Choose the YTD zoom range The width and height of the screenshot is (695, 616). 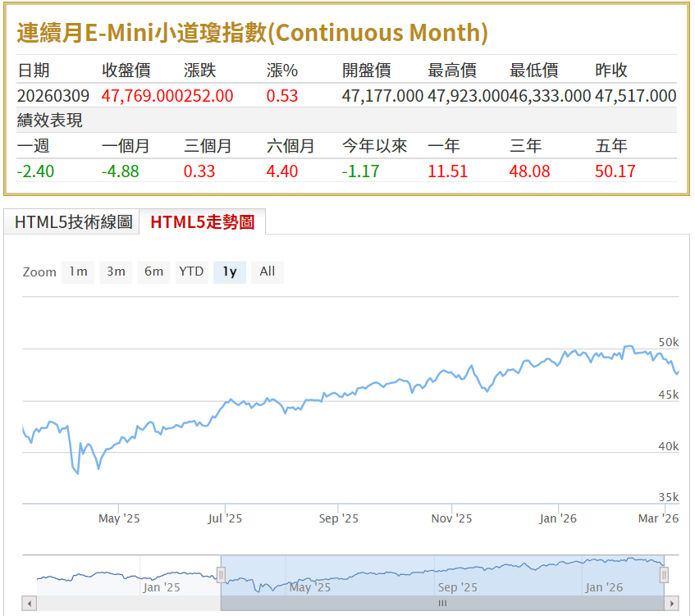pyautogui.click(x=191, y=271)
